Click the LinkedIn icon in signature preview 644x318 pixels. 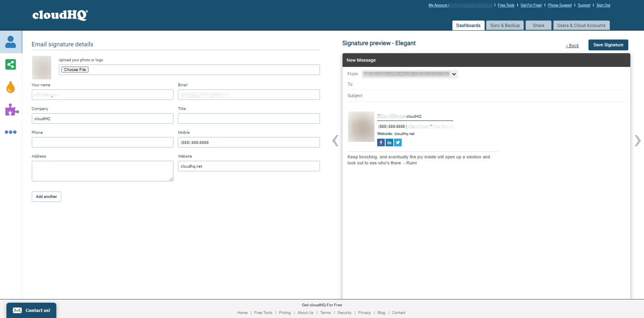[389, 143]
